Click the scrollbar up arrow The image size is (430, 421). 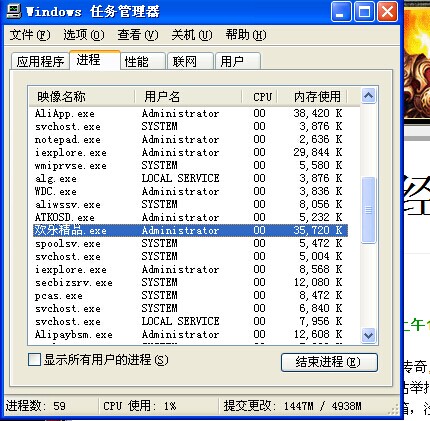click(x=368, y=96)
